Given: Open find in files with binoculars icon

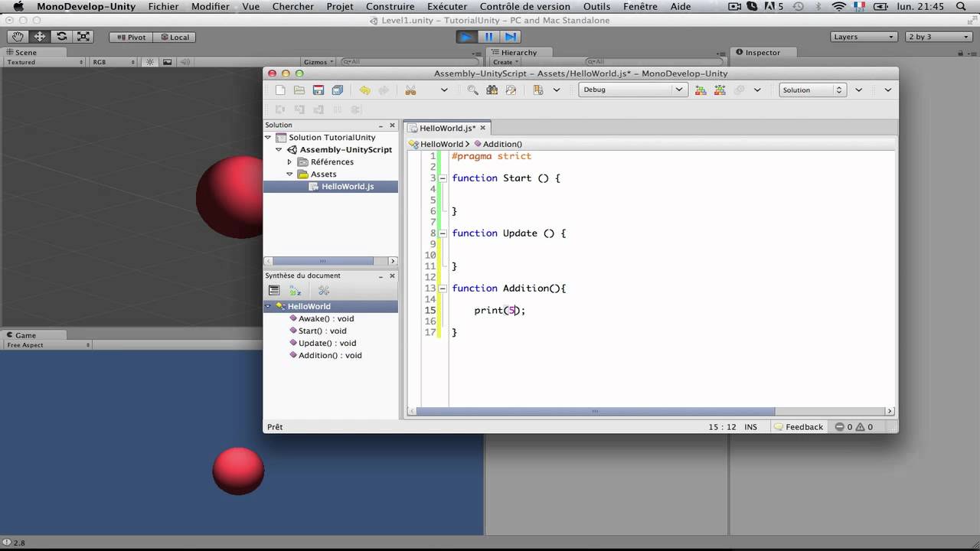Looking at the screenshot, I should coord(492,90).
